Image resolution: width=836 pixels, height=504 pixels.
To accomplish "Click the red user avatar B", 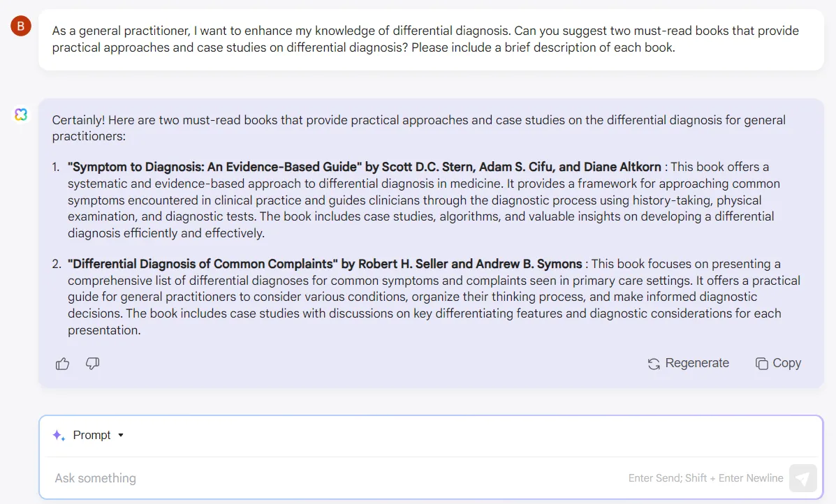I will coord(21,26).
